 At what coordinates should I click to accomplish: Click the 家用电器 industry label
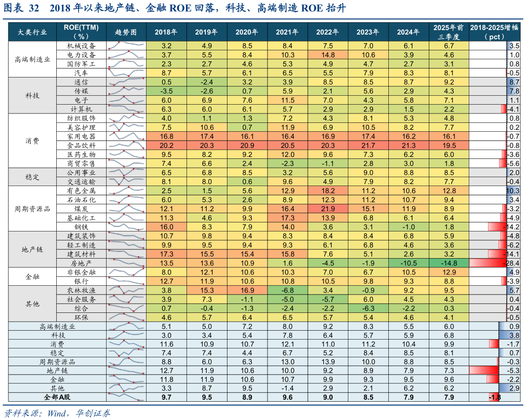(x=81, y=136)
